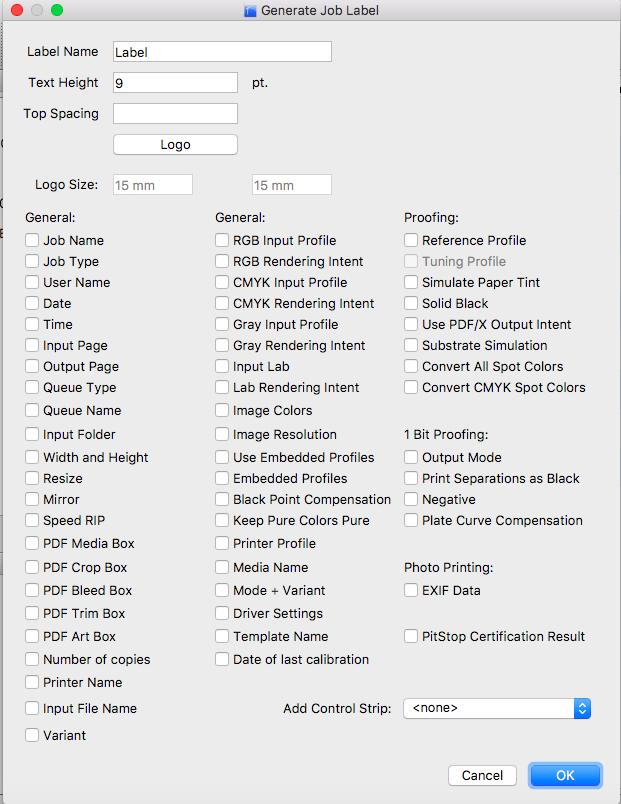621x804 pixels.
Task: Click the Logo button
Action: 175,145
